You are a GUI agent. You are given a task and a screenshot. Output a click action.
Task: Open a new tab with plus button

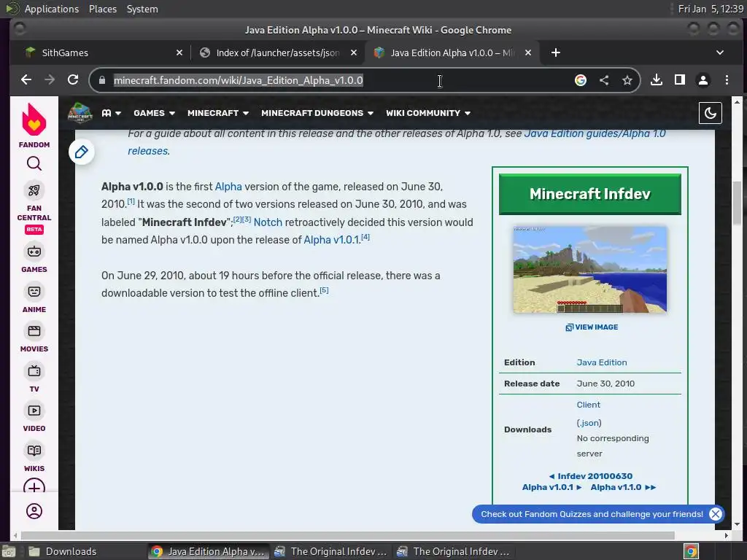(555, 52)
